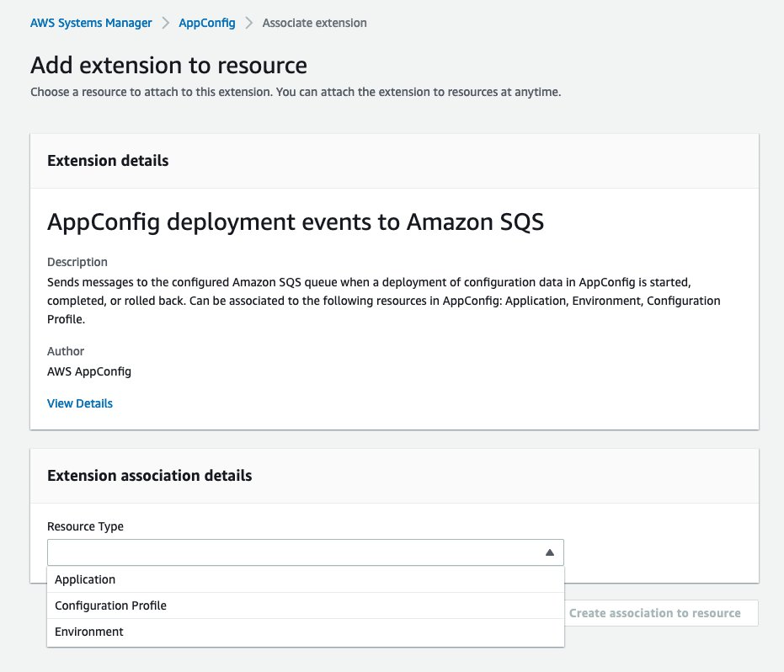Collapse the Resource Type dropdown arrow

pyautogui.click(x=552, y=552)
